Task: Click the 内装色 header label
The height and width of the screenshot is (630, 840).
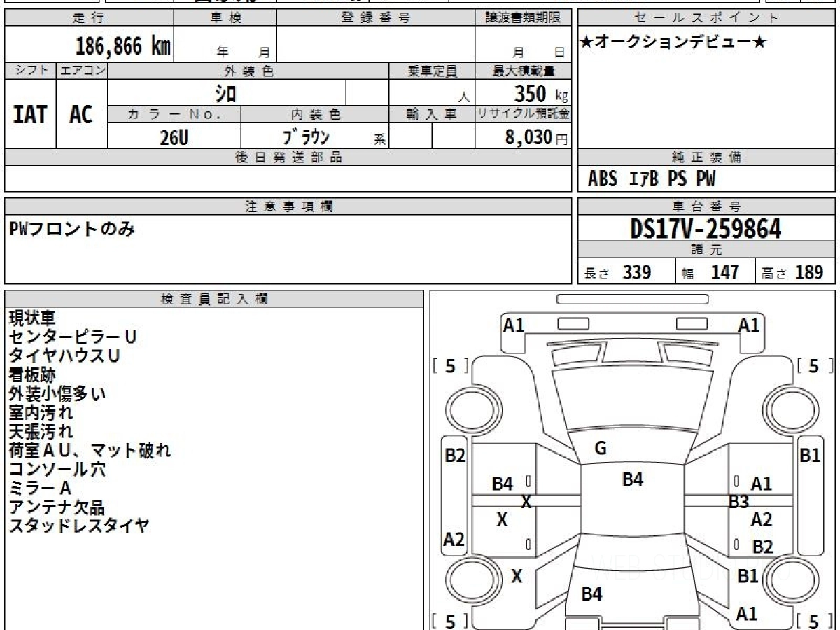Action: point(315,114)
